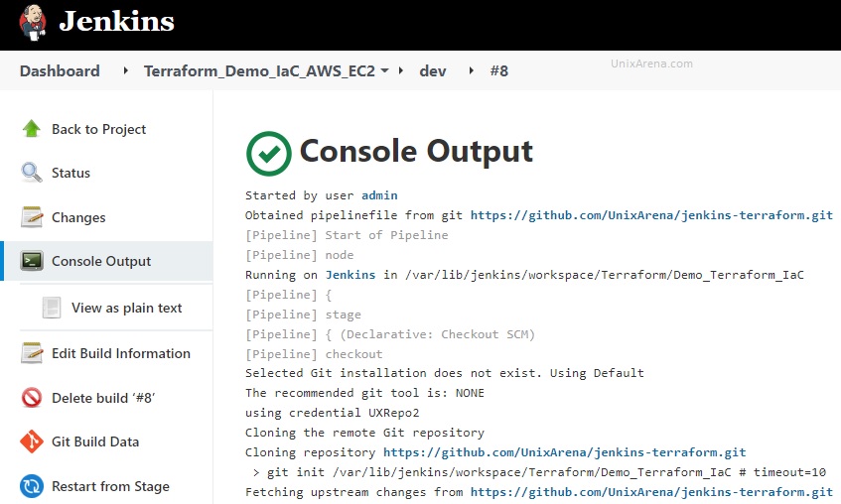Open the Status page

70,173
